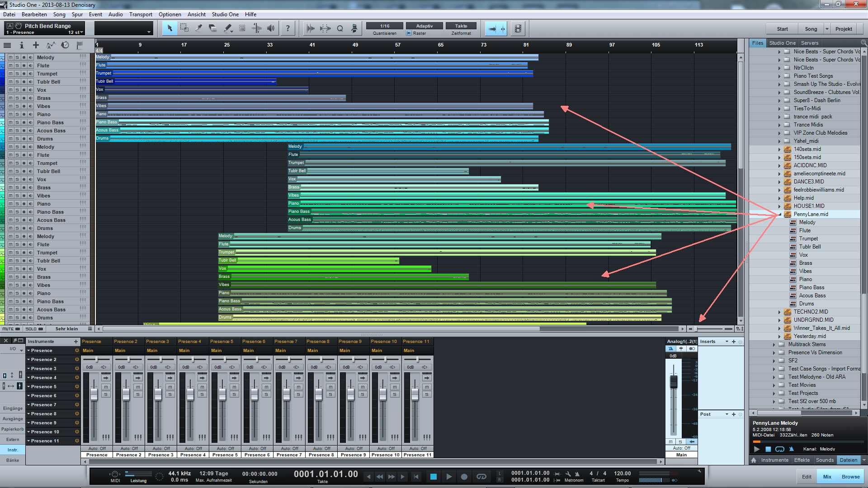The height and width of the screenshot is (488, 868).
Task: Open the Start page button
Action: pyautogui.click(x=782, y=29)
